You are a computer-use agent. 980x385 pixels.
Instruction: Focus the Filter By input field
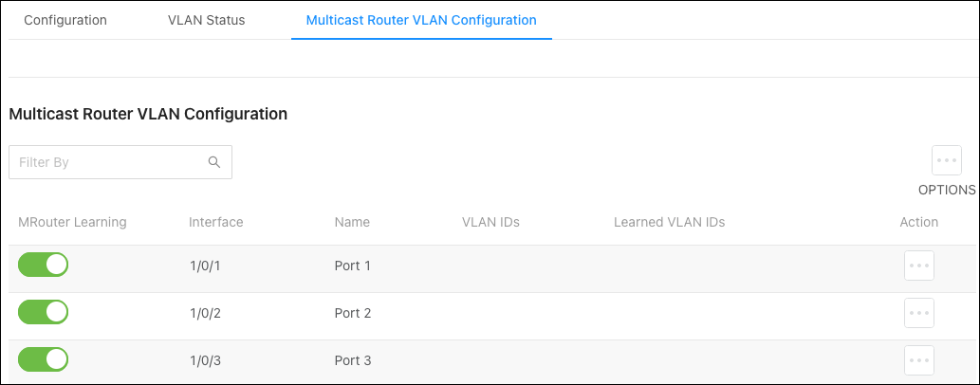pos(120,162)
